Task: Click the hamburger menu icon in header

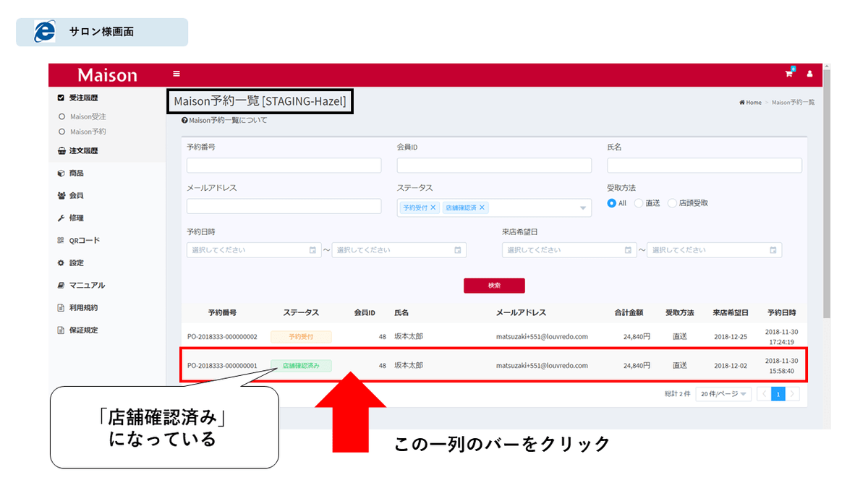Action: click(x=176, y=74)
